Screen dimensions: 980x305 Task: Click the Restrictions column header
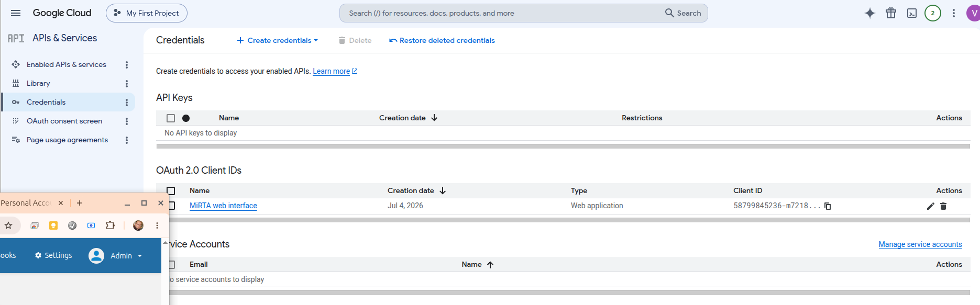pyautogui.click(x=642, y=118)
